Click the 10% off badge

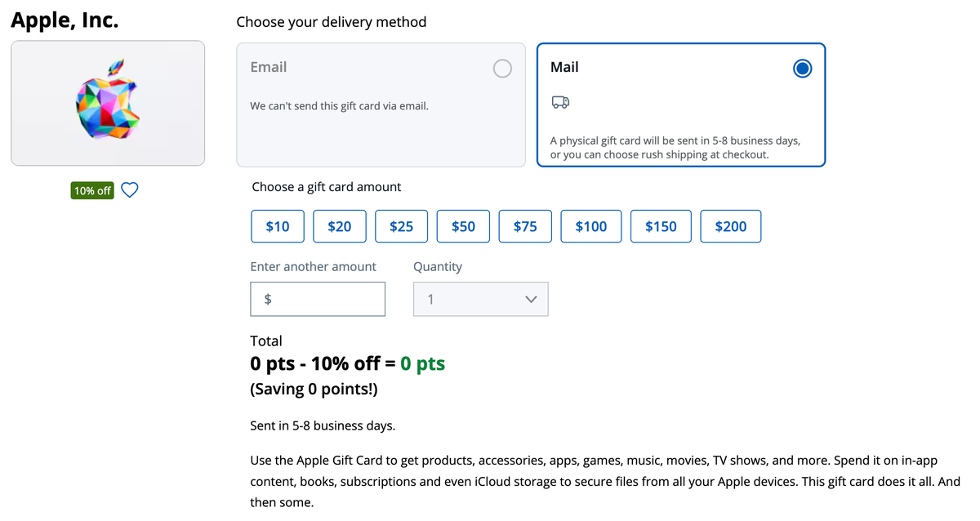(92, 190)
